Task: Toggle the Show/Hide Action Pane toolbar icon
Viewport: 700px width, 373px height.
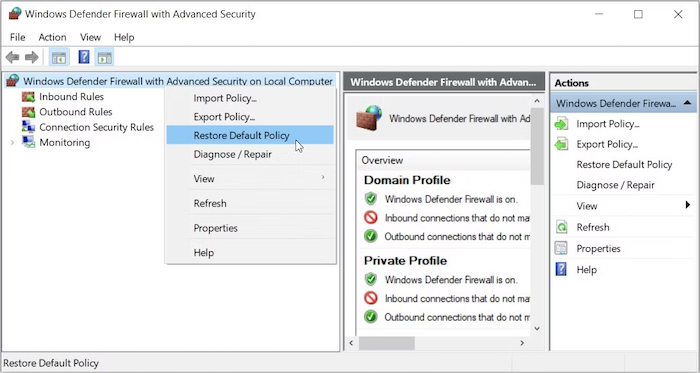Action: [x=104, y=57]
